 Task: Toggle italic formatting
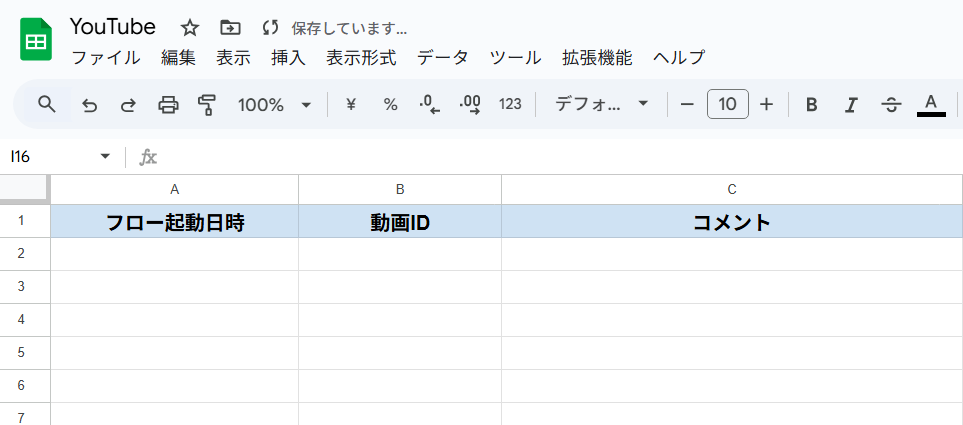(x=851, y=105)
